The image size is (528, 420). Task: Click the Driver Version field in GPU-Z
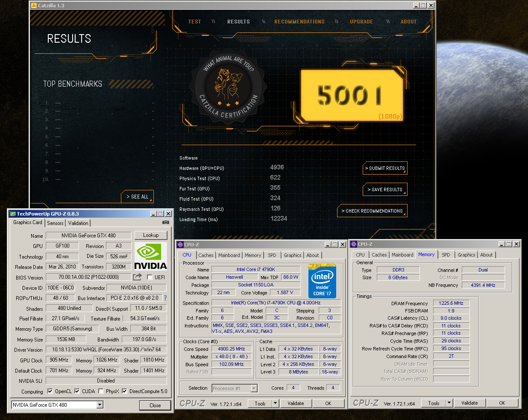tap(106, 350)
